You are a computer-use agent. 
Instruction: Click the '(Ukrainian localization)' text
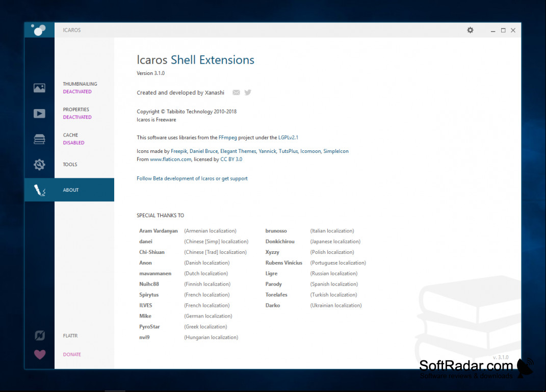[336, 305]
